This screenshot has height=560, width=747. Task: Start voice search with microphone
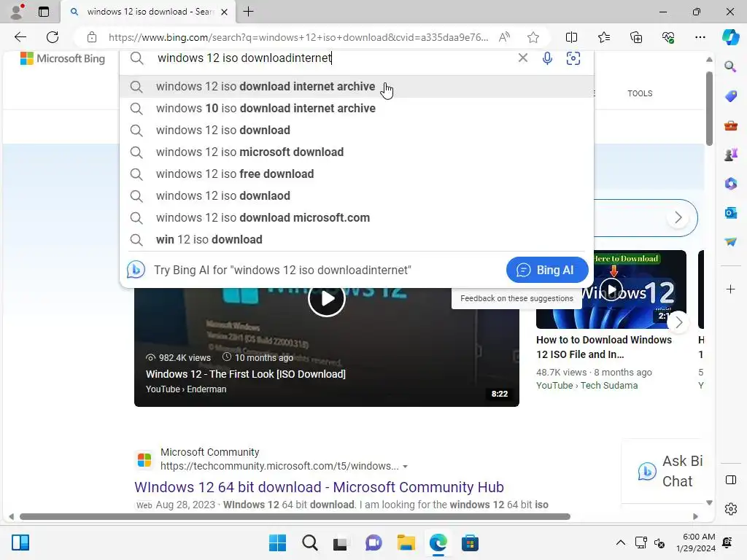tap(547, 58)
